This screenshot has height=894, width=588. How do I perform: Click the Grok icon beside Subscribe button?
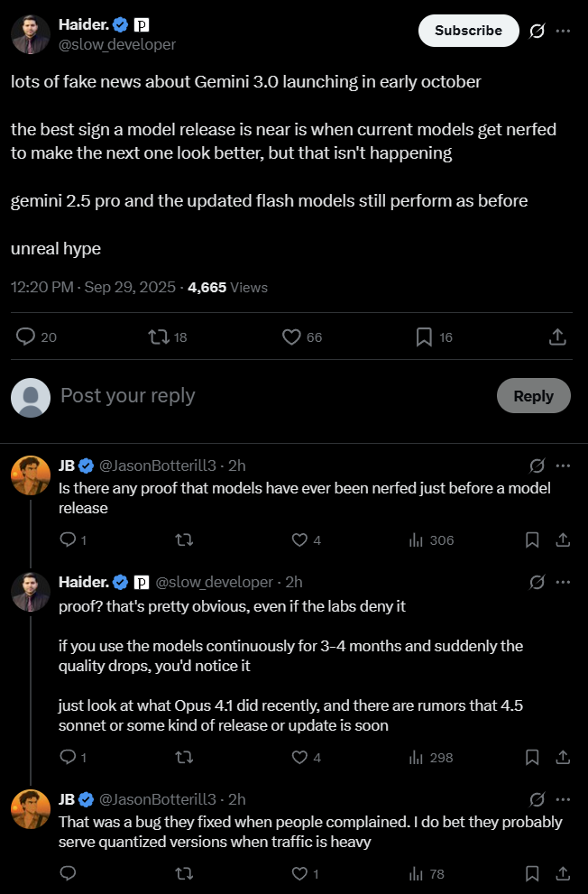click(x=537, y=31)
